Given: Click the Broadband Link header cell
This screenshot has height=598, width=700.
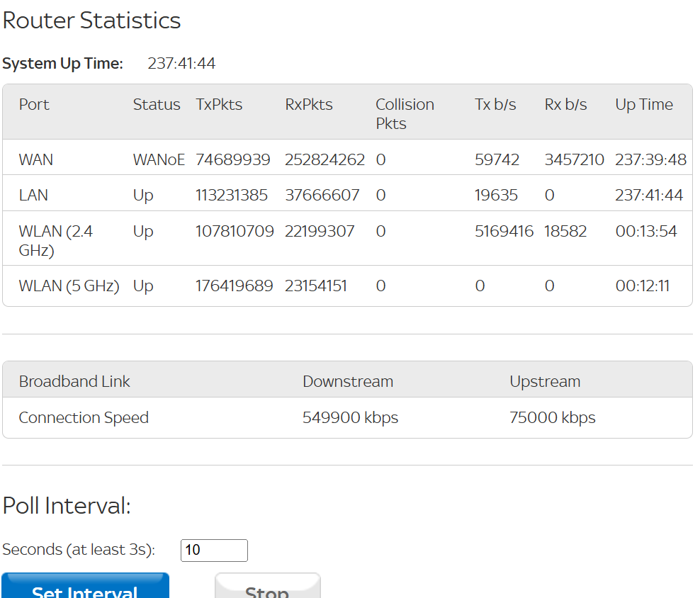Looking at the screenshot, I should [74, 382].
